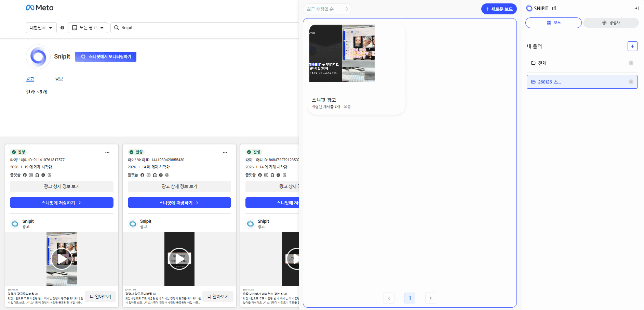Click 스니핏에 저장하기 on ad 911410761317577

[x=62, y=203]
